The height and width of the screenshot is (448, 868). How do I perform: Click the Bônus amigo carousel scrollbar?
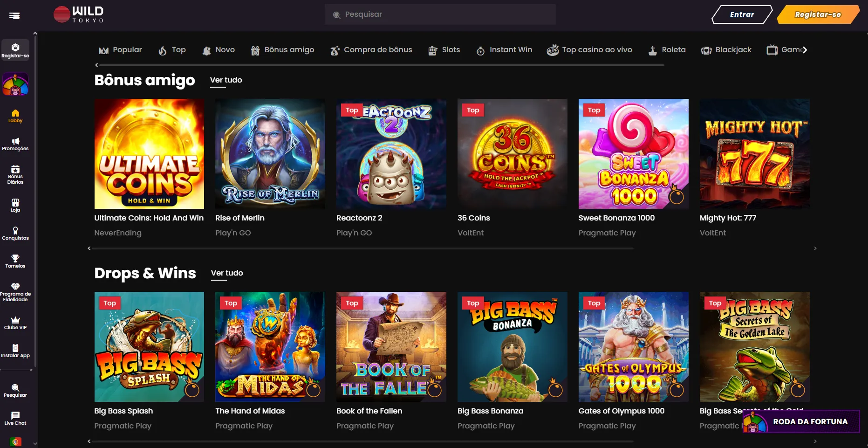[x=363, y=248]
